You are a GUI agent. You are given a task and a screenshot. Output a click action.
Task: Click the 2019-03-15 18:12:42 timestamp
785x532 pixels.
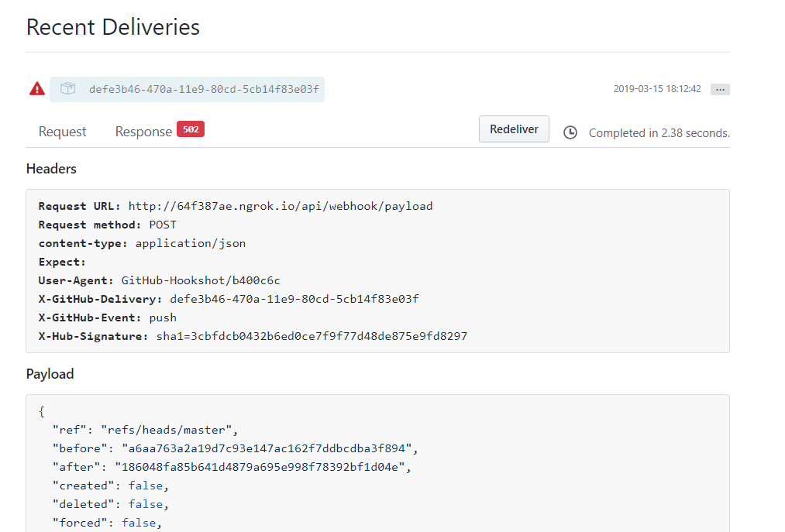click(x=657, y=89)
